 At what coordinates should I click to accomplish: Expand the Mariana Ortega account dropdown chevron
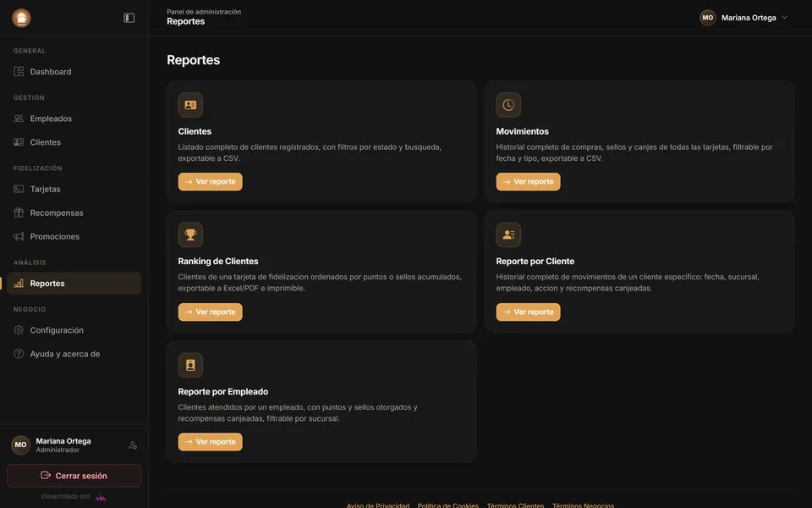point(785,18)
